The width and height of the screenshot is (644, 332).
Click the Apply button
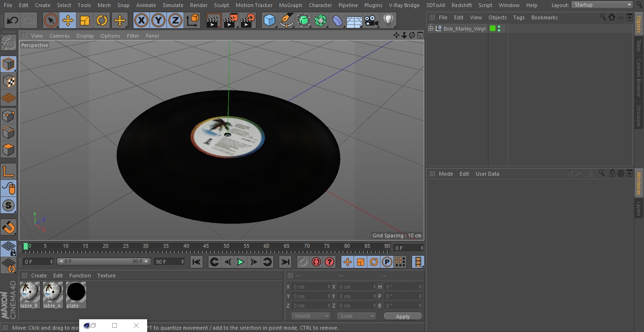click(403, 316)
